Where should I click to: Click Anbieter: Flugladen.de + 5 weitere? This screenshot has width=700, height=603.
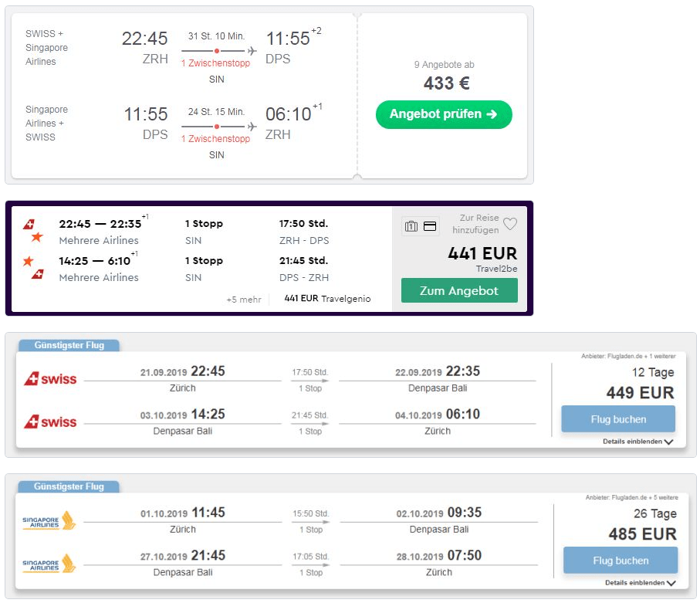pyautogui.click(x=631, y=497)
